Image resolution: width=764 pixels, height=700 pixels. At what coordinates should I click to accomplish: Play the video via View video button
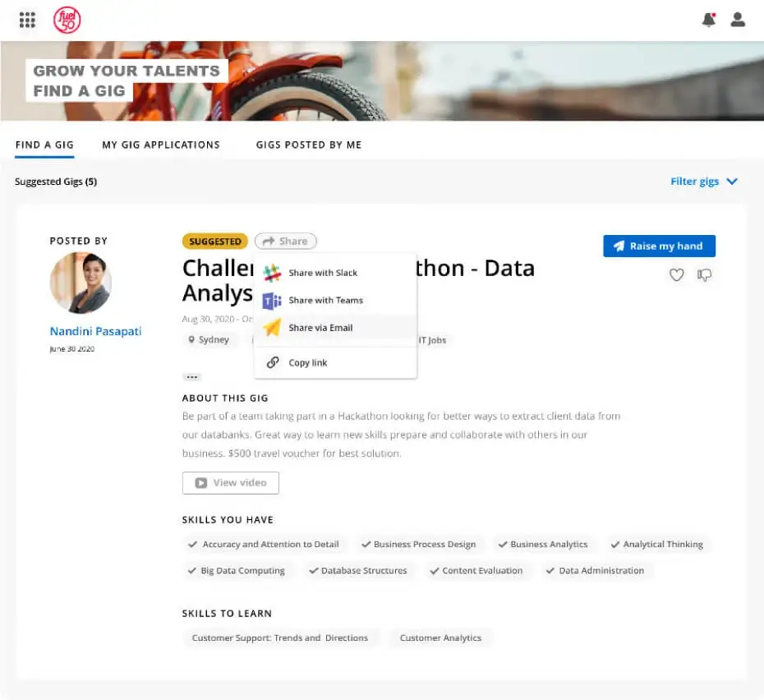[x=230, y=482]
